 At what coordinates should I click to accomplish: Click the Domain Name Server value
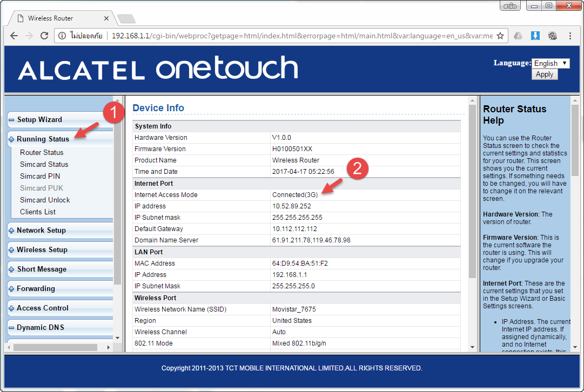pos(311,240)
